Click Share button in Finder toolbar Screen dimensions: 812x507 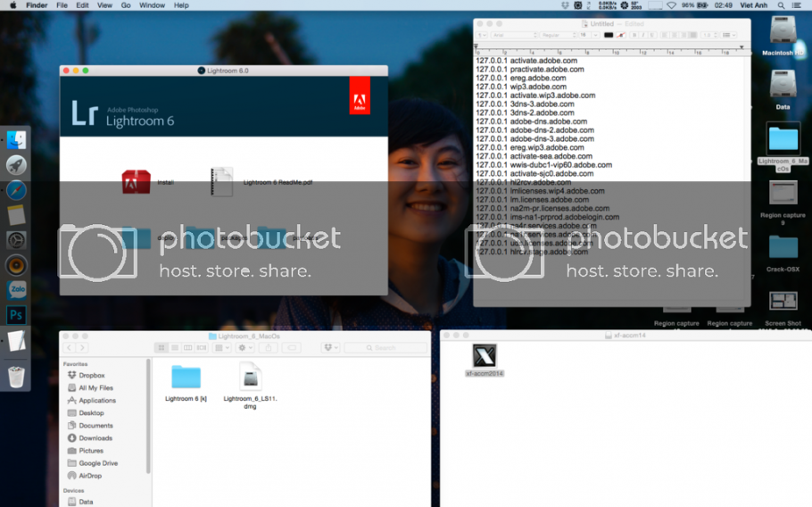(269, 347)
